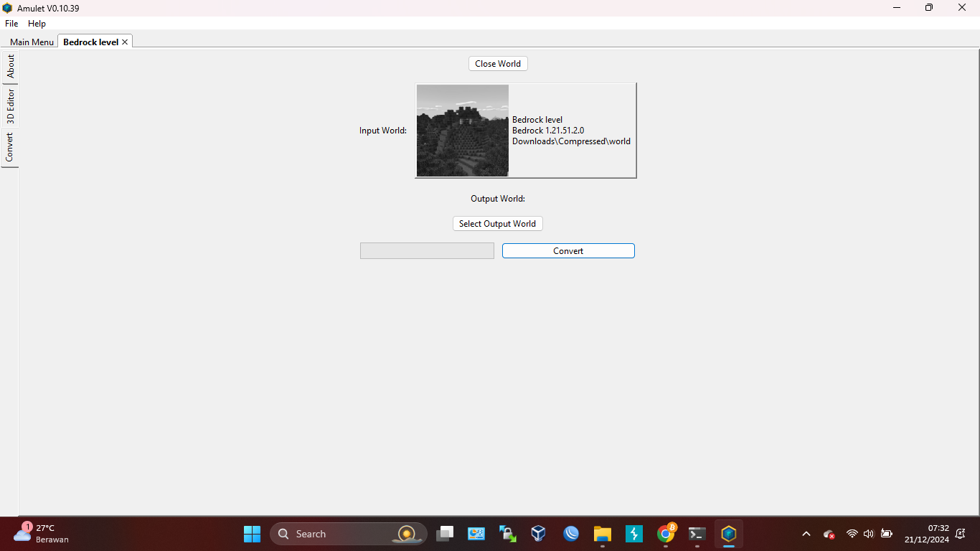Image resolution: width=980 pixels, height=551 pixels.
Task: Open the Wi-Fi network tray icon
Action: pyautogui.click(x=852, y=534)
